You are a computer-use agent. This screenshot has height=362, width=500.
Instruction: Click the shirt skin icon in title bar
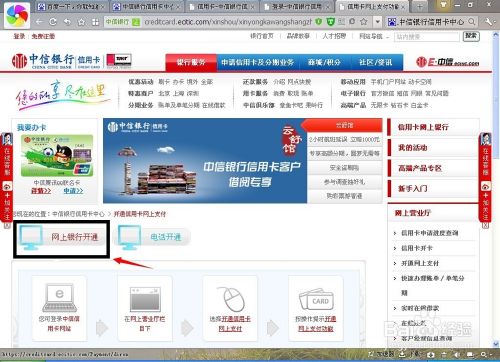pos(443,5)
